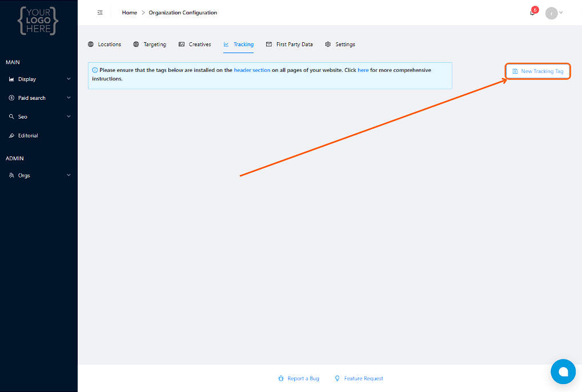Click the Tracking chart icon
This screenshot has height=392, width=582.
[x=226, y=44]
